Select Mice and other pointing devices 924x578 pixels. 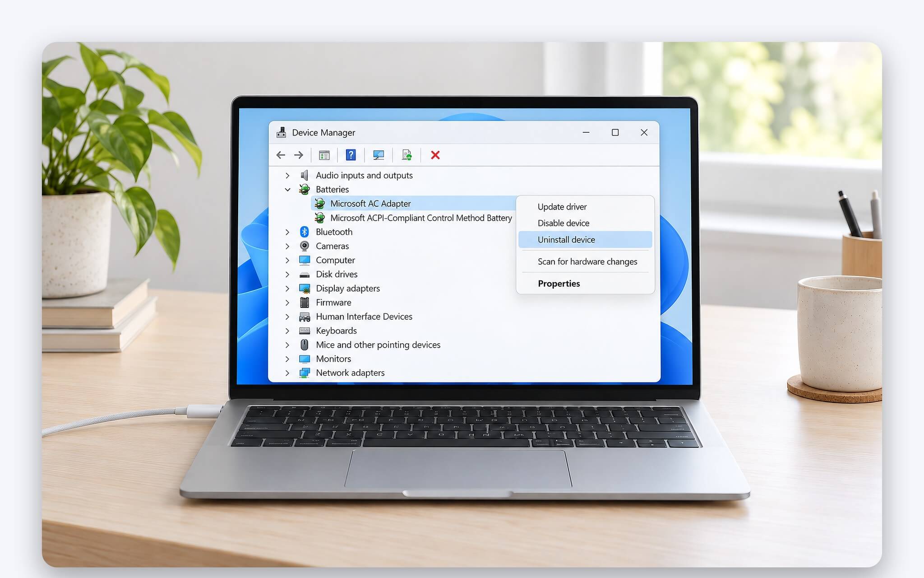point(378,345)
